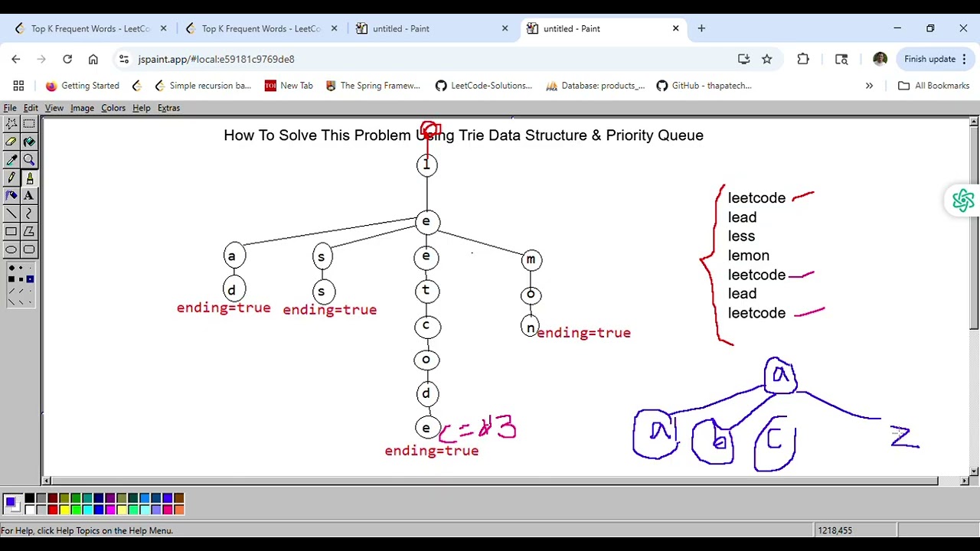Viewport: 980px width, 551px height.
Task: Pick the magenta color swatch
Action: (x=110, y=510)
